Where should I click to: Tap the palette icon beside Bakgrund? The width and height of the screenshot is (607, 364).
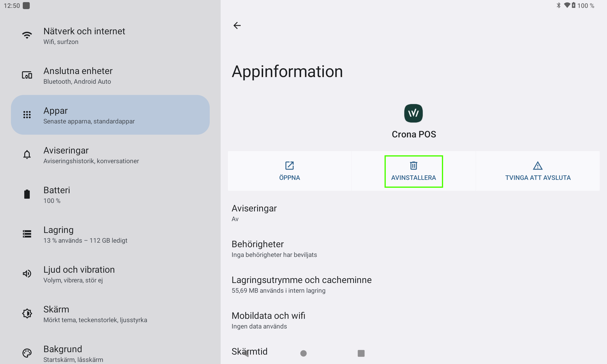27,353
